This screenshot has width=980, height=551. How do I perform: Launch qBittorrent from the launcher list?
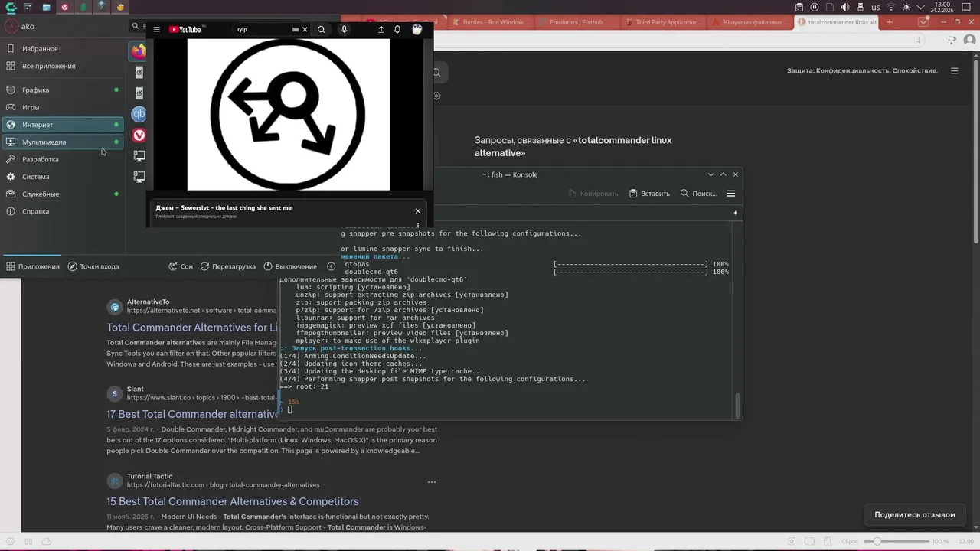(x=139, y=114)
